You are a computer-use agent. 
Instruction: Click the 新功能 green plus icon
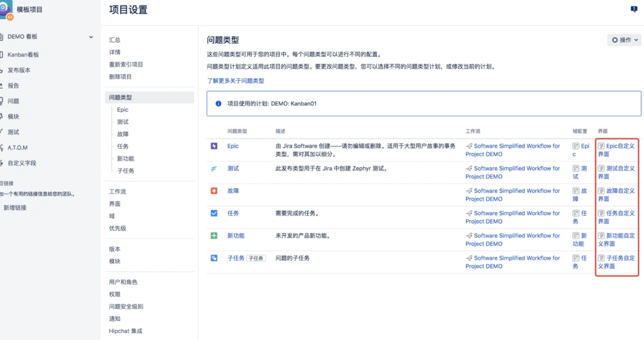[214, 235]
